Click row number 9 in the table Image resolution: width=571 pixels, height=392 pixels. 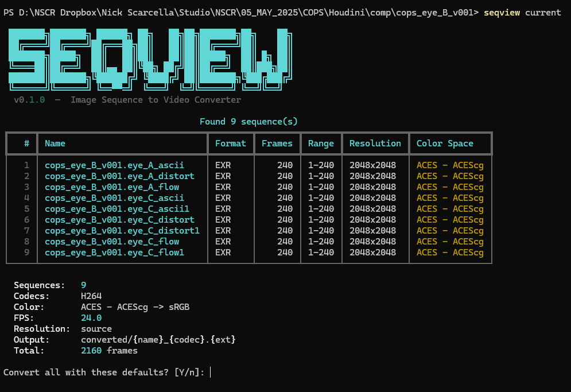(x=26, y=253)
